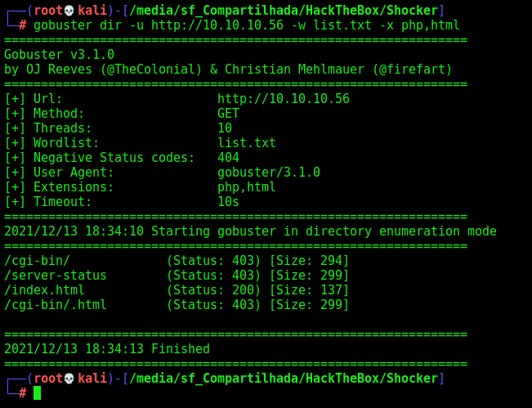Click the Timeout value 10s
This screenshot has height=408, width=532.
tap(228, 202)
